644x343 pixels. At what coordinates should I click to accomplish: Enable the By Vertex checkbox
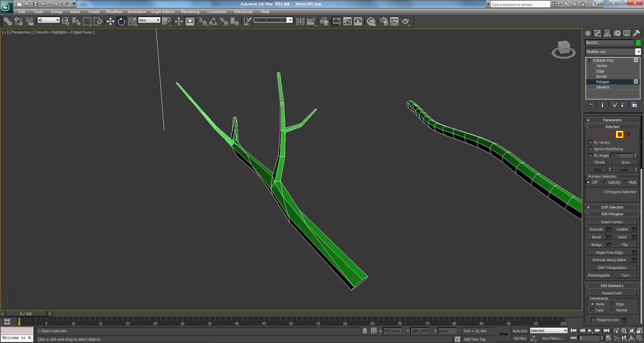pos(591,142)
